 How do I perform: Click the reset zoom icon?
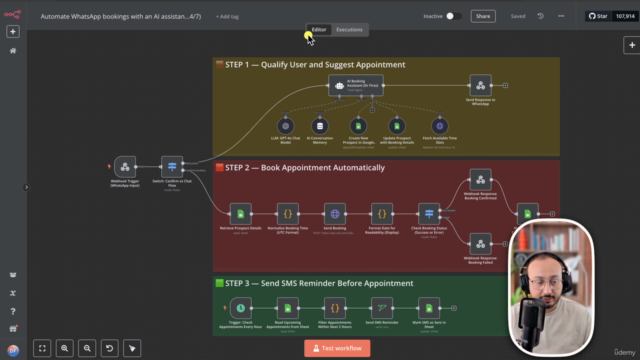tap(109, 348)
